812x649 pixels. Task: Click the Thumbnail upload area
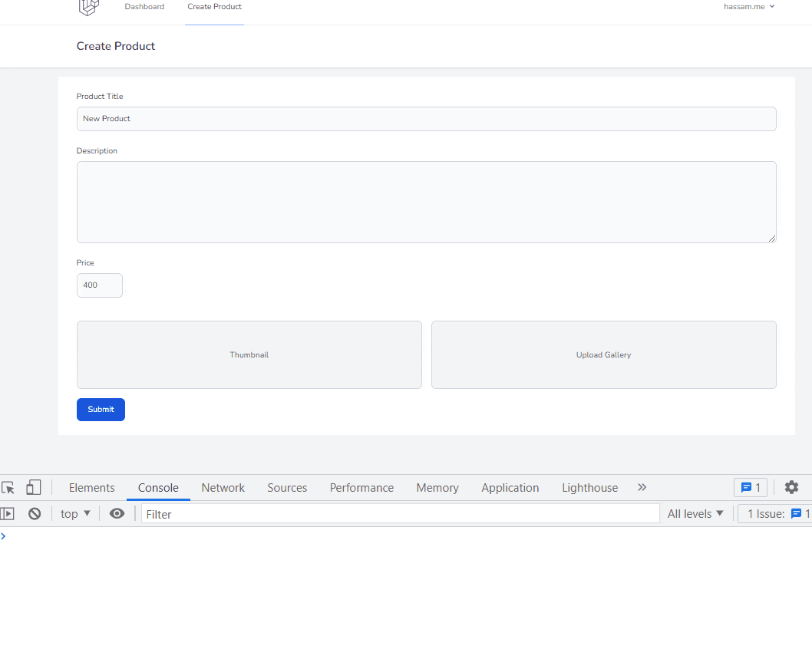pyautogui.click(x=249, y=354)
